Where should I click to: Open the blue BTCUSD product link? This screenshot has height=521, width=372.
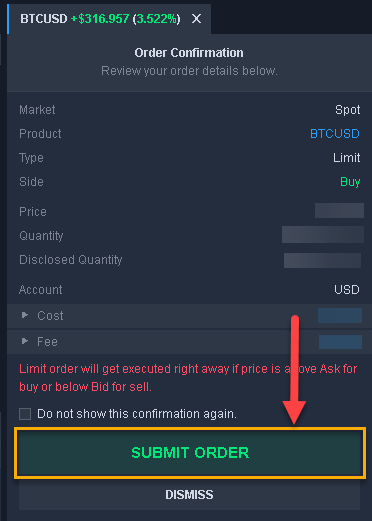[335, 134]
